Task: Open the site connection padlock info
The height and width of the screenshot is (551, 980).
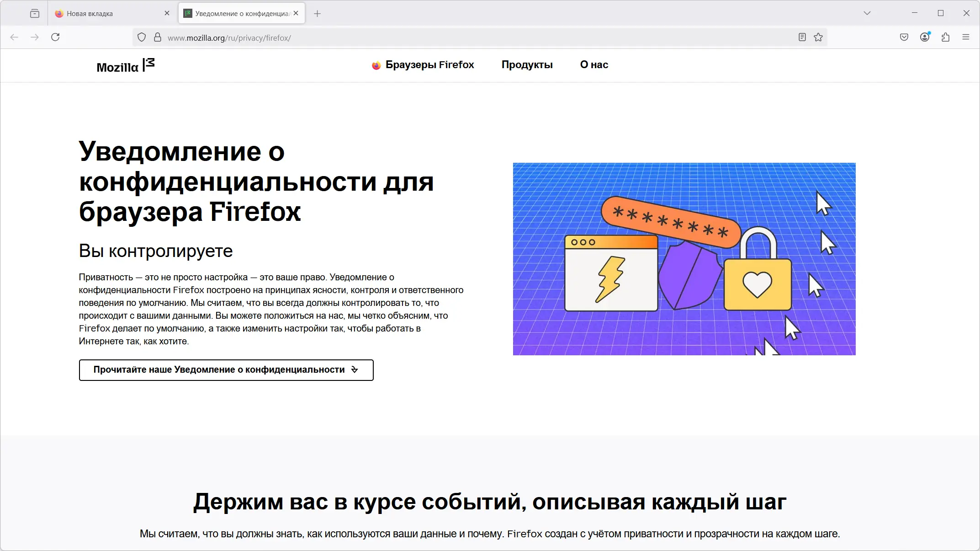Action: point(158,37)
